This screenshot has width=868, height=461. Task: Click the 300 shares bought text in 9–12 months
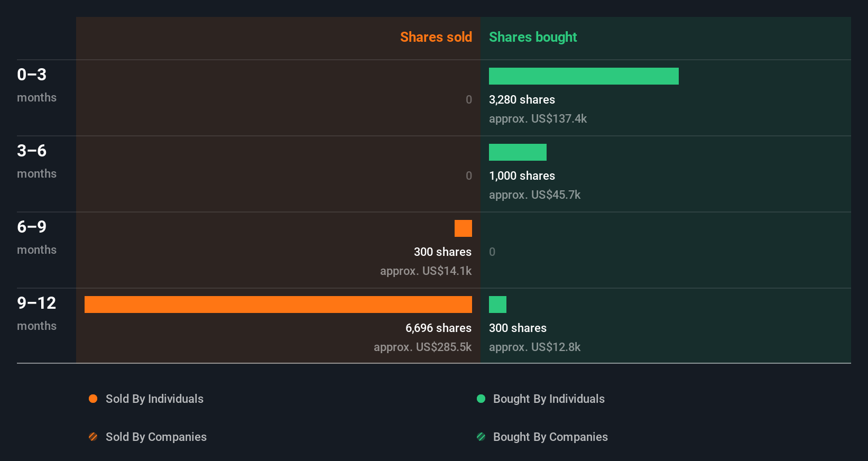point(518,328)
